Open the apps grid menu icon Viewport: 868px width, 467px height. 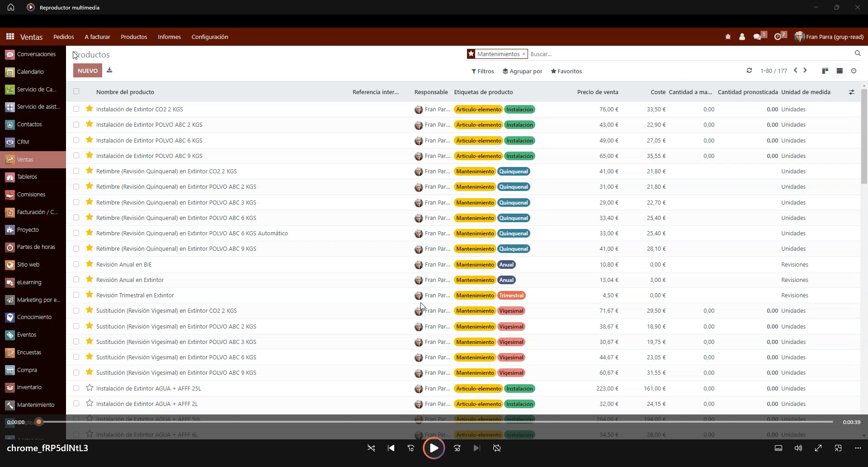[10, 37]
